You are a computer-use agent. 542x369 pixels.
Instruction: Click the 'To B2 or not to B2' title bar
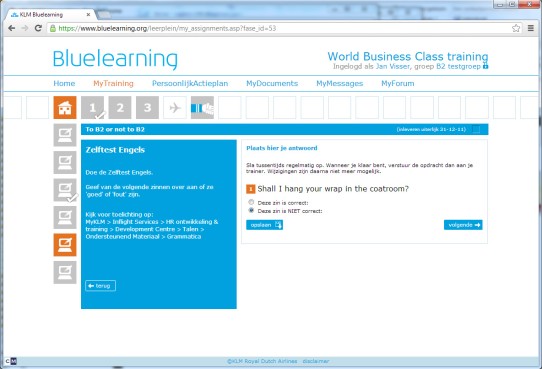pos(284,129)
